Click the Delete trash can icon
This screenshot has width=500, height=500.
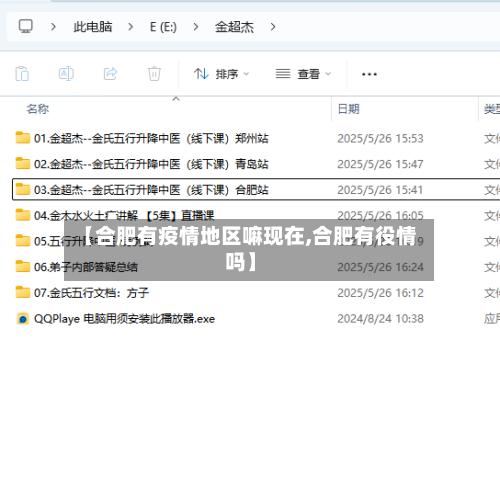[154, 74]
